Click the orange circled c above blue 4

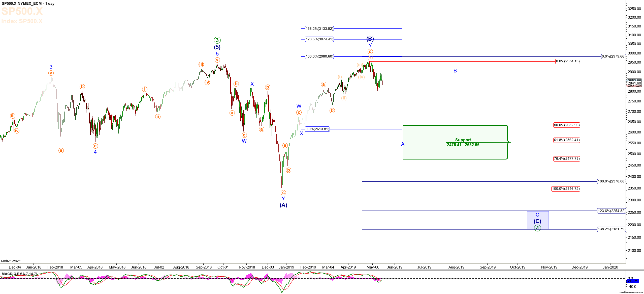coord(95,146)
